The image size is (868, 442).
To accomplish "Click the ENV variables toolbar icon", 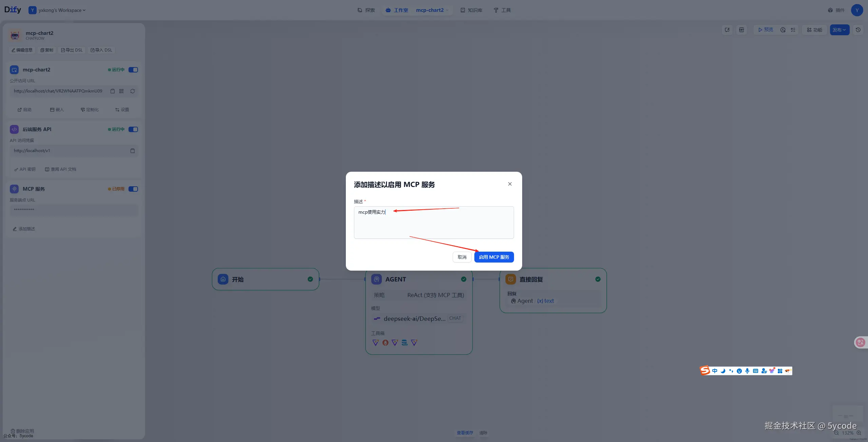I will click(742, 30).
